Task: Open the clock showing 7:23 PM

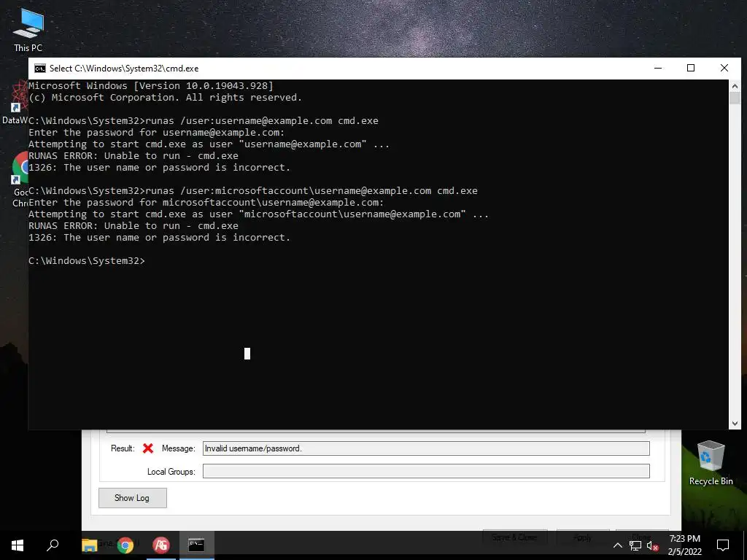Action: click(x=684, y=545)
